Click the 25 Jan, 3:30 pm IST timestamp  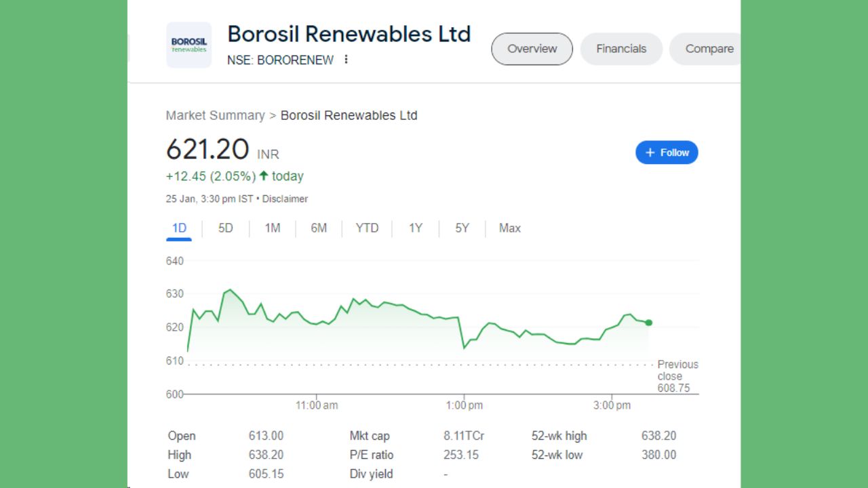pyautogui.click(x=210, y=199)
